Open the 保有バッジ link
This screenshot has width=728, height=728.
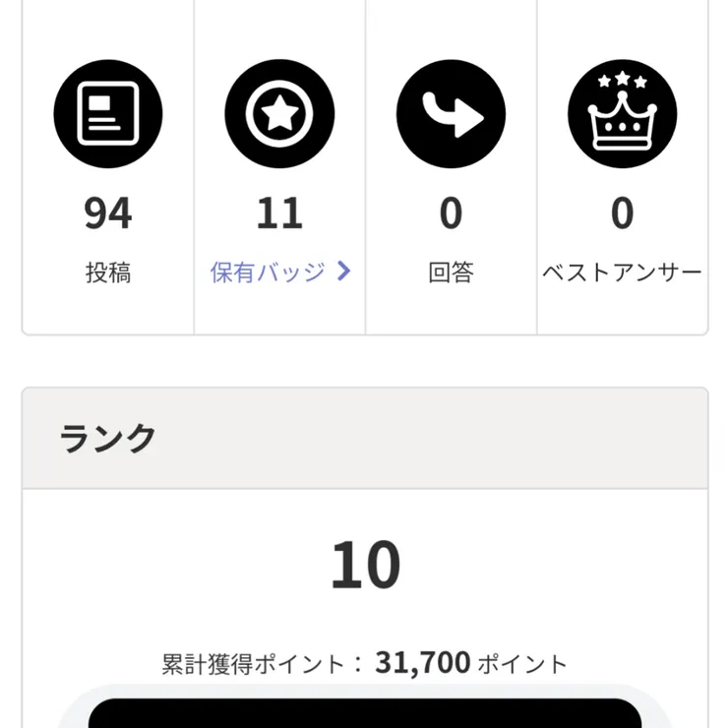tap(268, 273)
